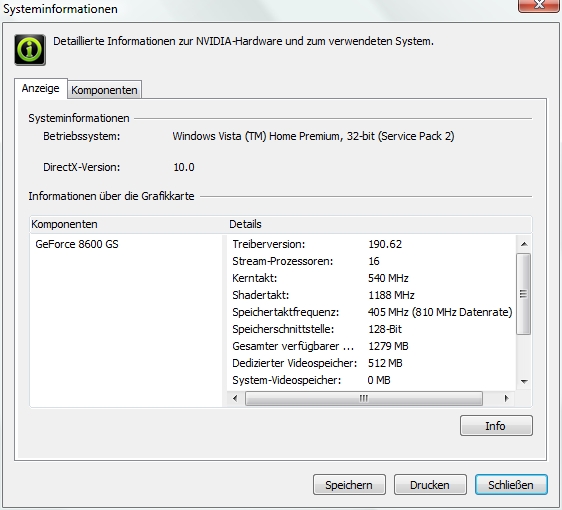Click the driver version value 190.62

click(385, 244)
